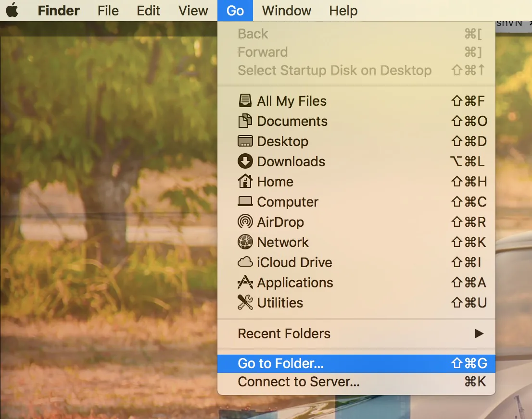Click the Utilities tools icon
Screen dimensions: 532x419
click(x=245, y=302)
